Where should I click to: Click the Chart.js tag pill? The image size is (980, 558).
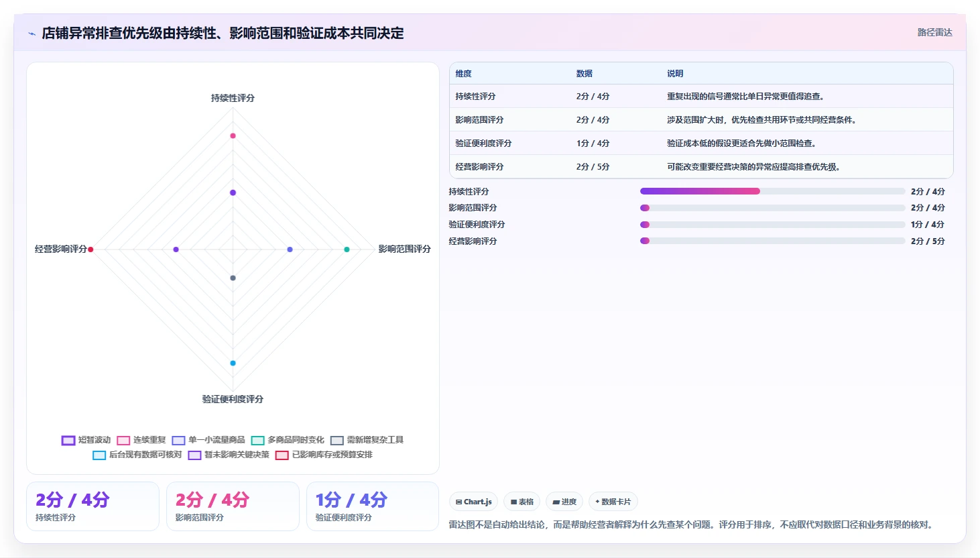(x=474, y=502)
